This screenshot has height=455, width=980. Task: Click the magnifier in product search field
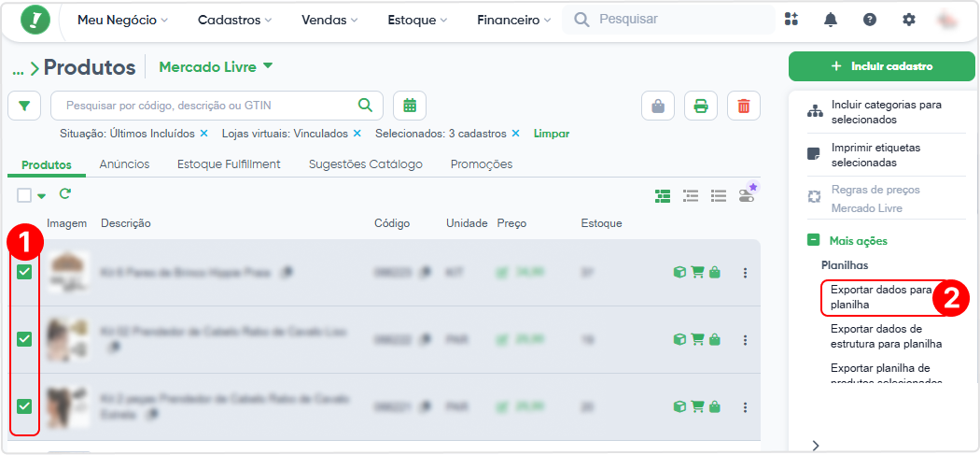pos(365,106)
